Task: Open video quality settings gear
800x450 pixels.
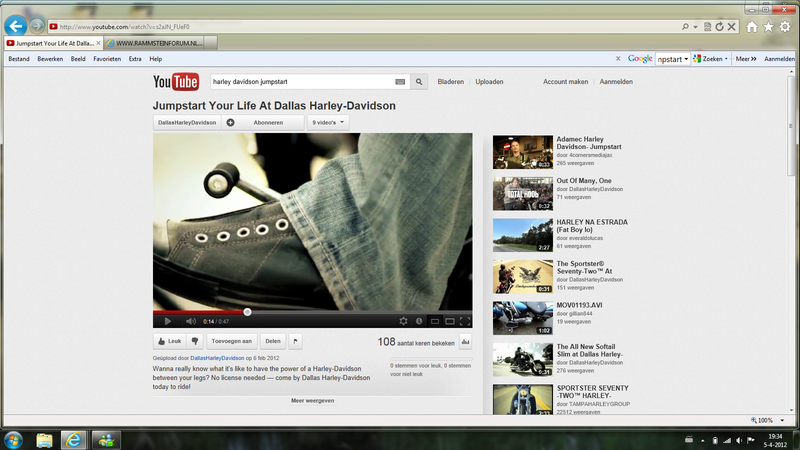Action: pos(404,321)
